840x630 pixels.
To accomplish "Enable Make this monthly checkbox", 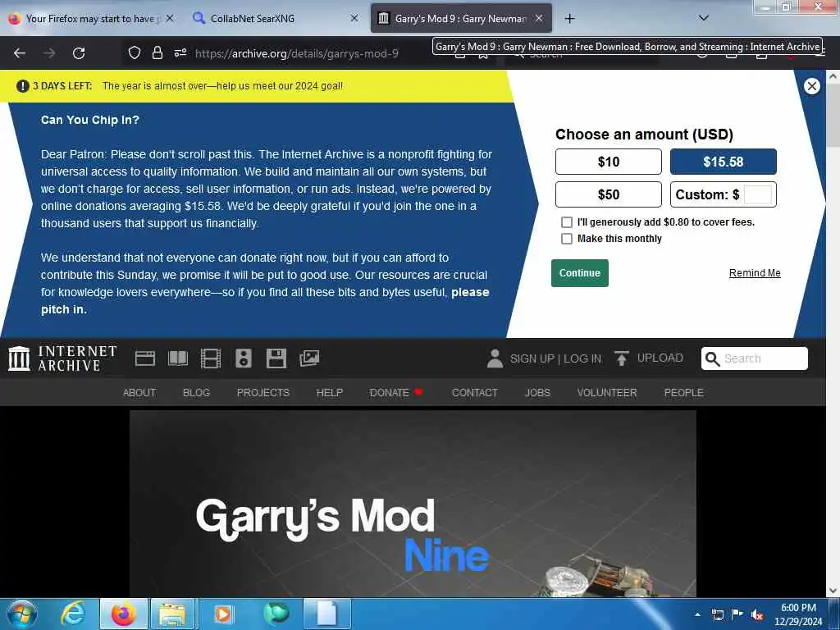I will pos(567,239).
